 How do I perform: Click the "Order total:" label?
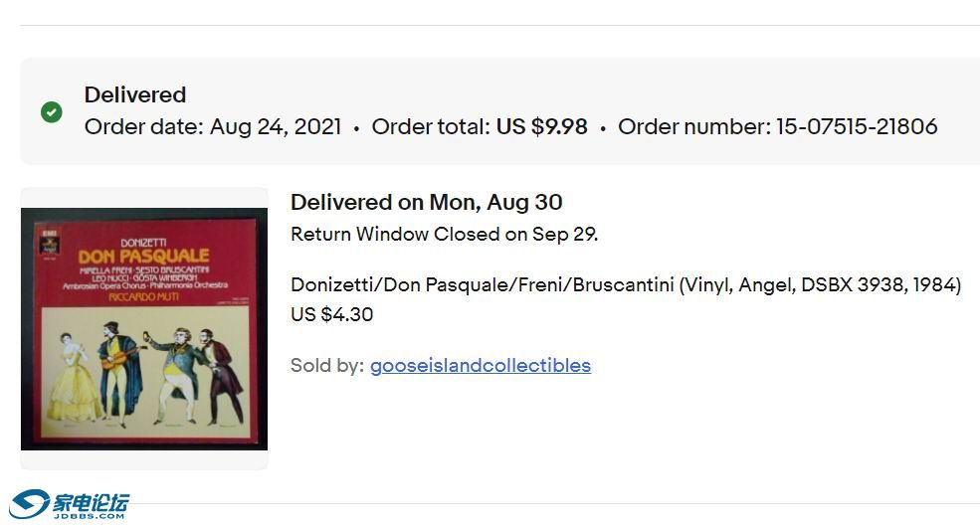coord(431,126)
